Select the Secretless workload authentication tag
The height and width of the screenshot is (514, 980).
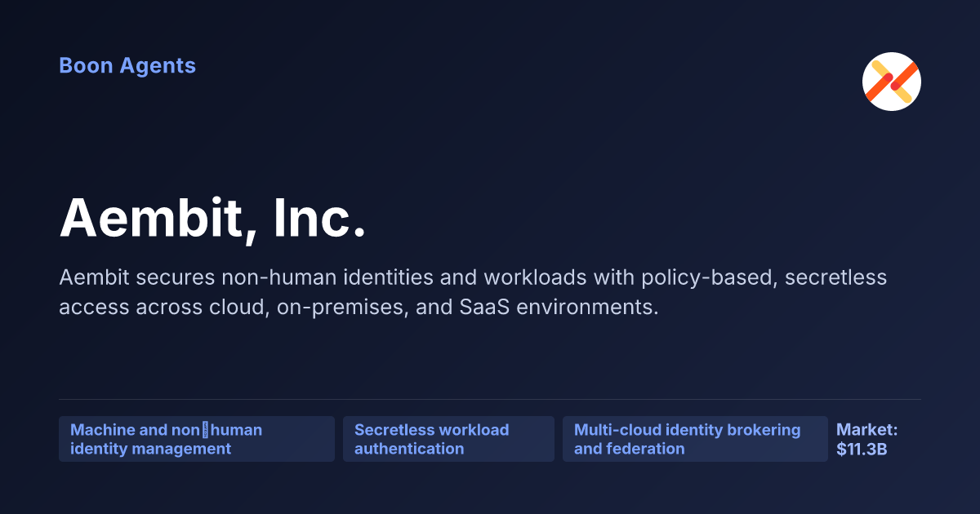[448, 439]
